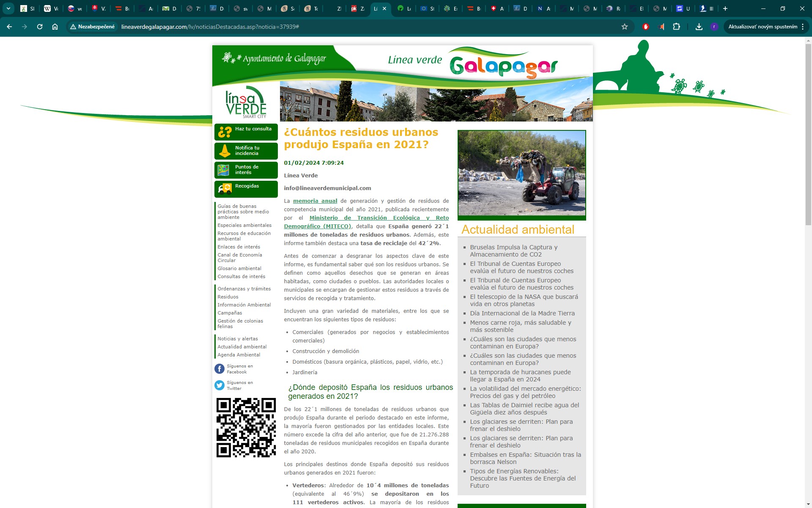
Task: Open Actualidad ambiental sidebar link
Action: (x=242, y=347)
